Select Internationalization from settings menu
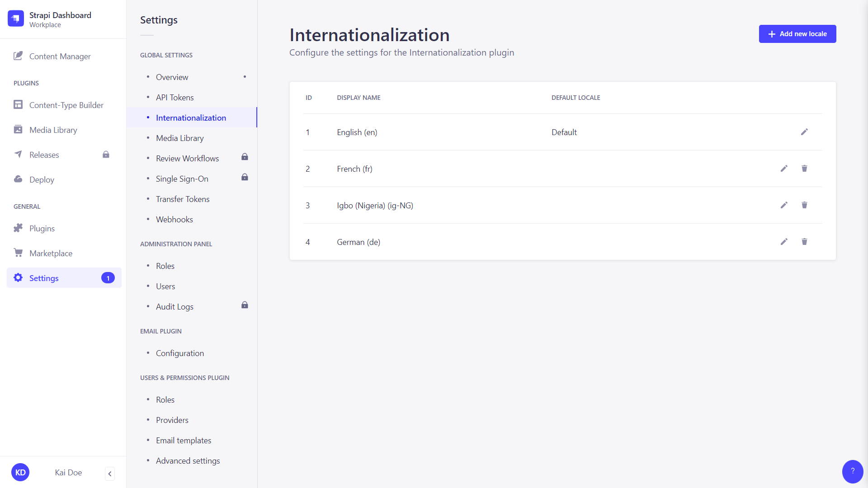868x488 pixels. 191,117
